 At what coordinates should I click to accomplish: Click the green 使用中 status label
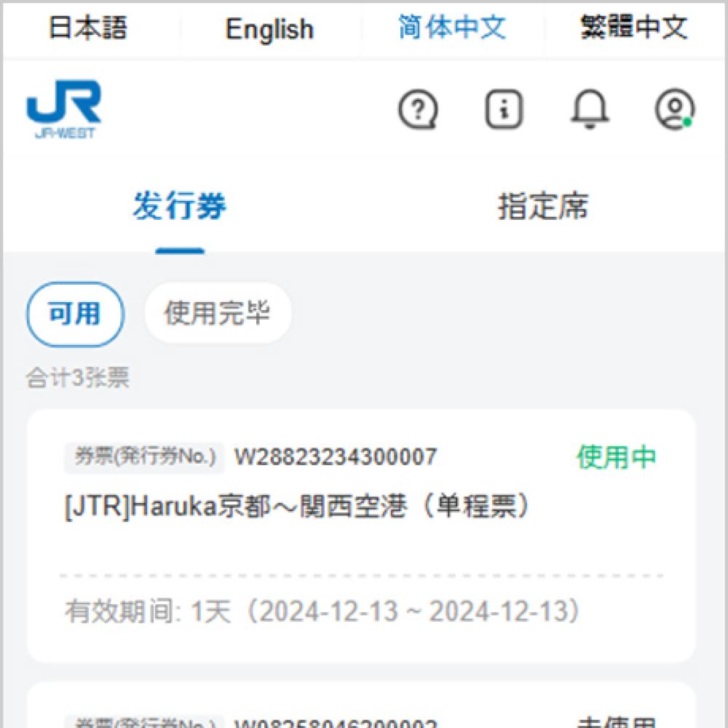point(616,457)
